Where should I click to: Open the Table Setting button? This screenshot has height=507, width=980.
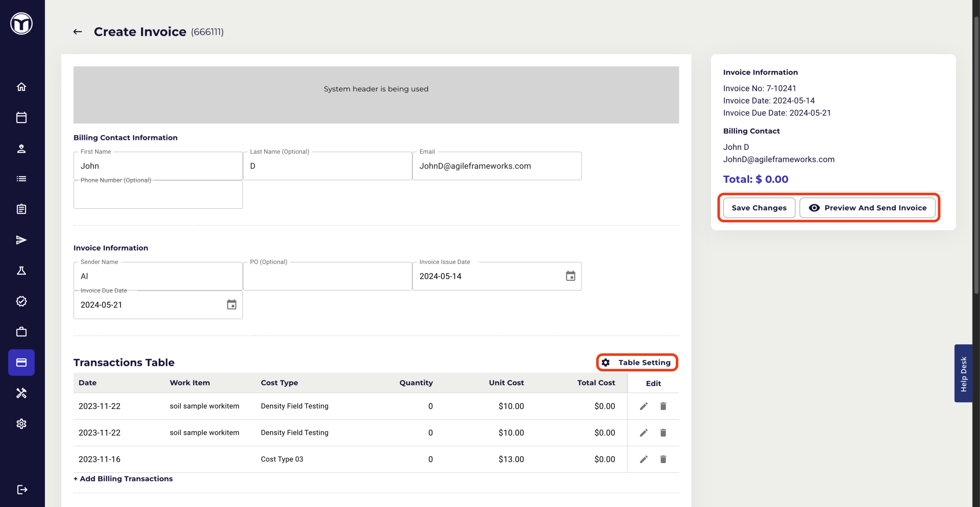coord(637,363)
